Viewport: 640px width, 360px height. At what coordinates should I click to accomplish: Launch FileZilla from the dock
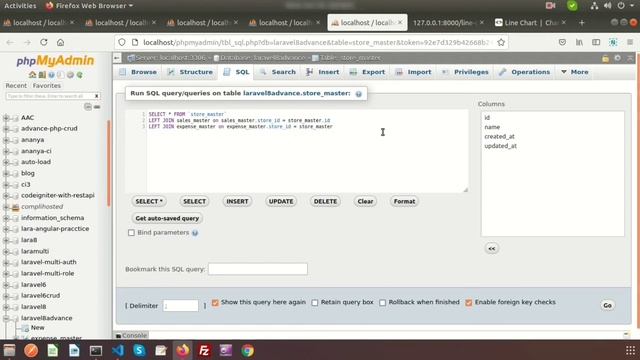tap(204, 350)
